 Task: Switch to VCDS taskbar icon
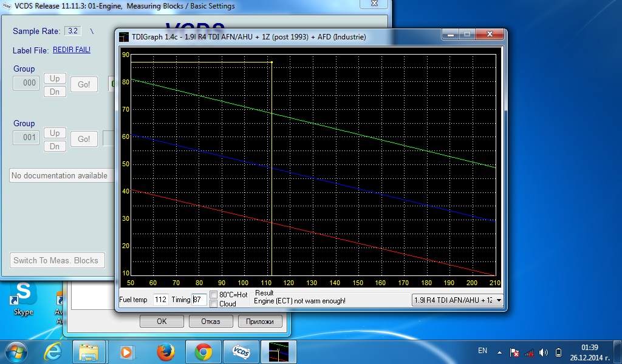point(241,351)
